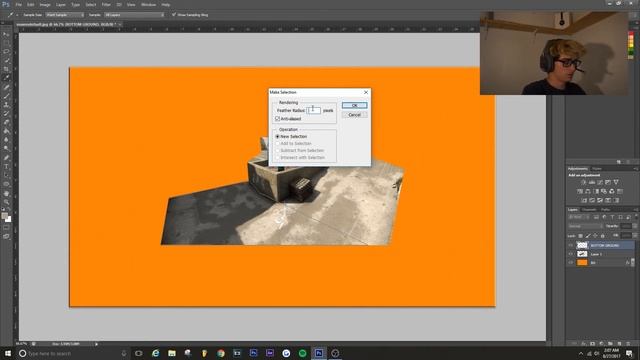The height and width of the screenshot is (360, 640).
Task: Hide the orange background layer
Action: coord(571,262)
